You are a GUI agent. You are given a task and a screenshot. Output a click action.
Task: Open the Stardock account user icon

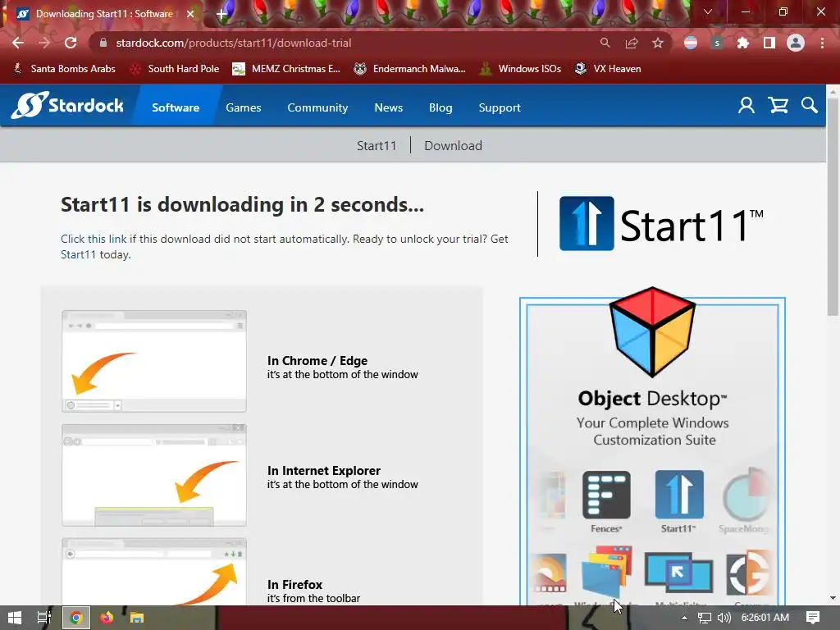point(746,106)
